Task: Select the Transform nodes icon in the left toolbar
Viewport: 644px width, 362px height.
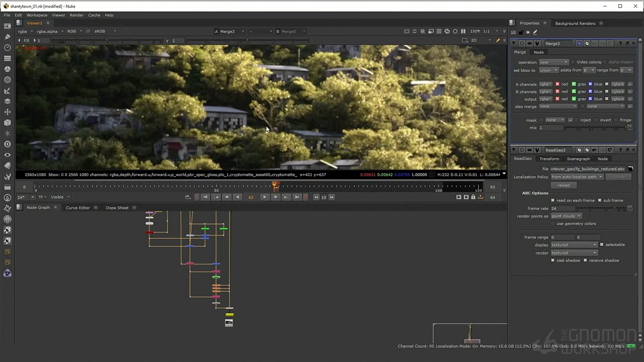Action: [x=7, y=112]
